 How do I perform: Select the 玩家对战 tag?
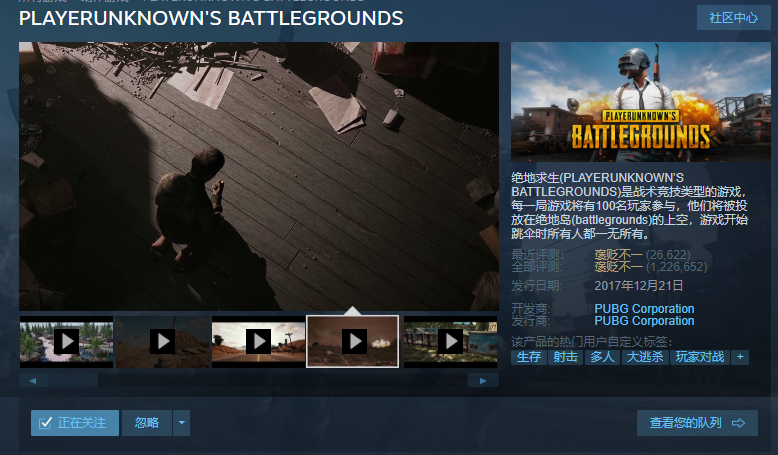click(700, 357)
